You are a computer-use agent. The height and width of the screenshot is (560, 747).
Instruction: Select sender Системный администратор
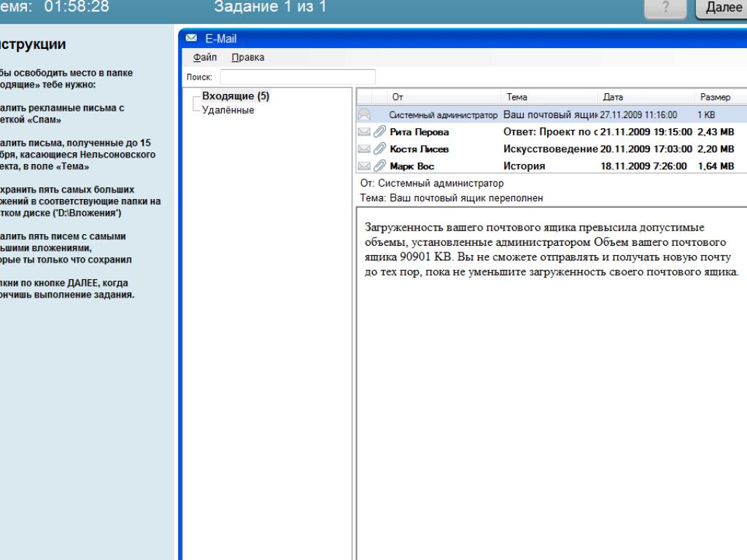pos(443,114)
